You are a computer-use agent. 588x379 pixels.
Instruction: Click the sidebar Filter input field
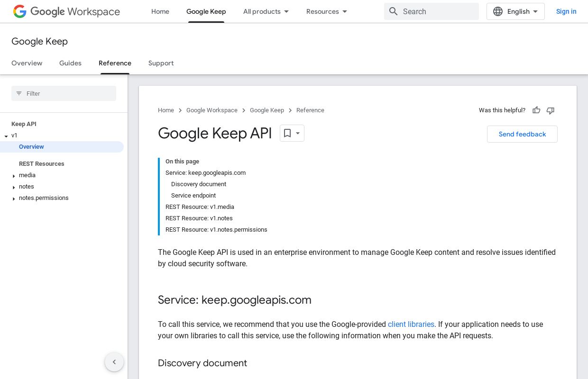[64, 93]
